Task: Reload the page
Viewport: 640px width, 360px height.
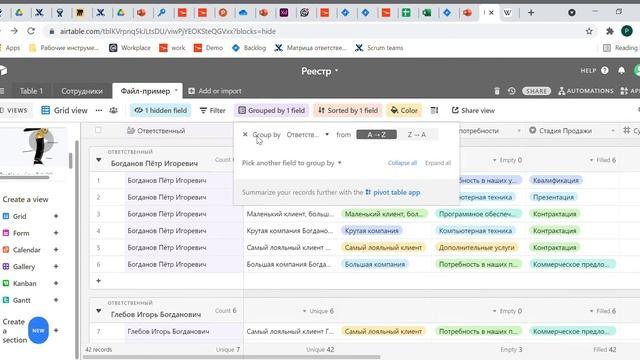Action: coord(31,31)
